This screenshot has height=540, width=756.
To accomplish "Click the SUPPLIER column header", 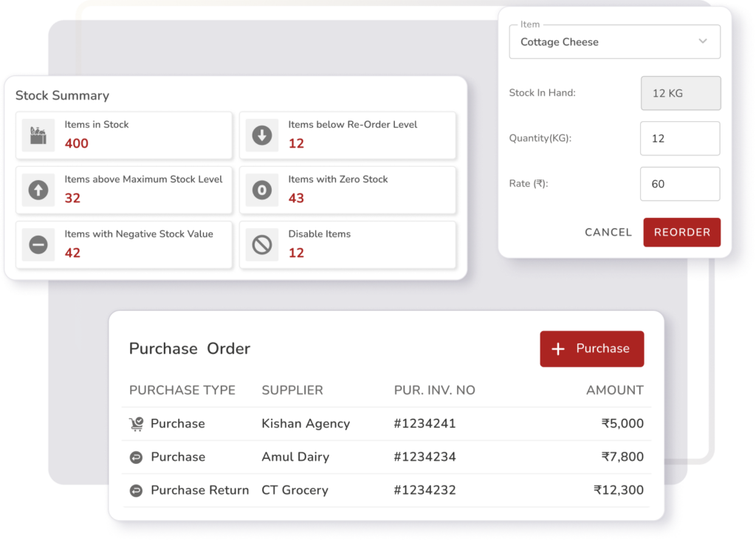I will click(292, 390).
